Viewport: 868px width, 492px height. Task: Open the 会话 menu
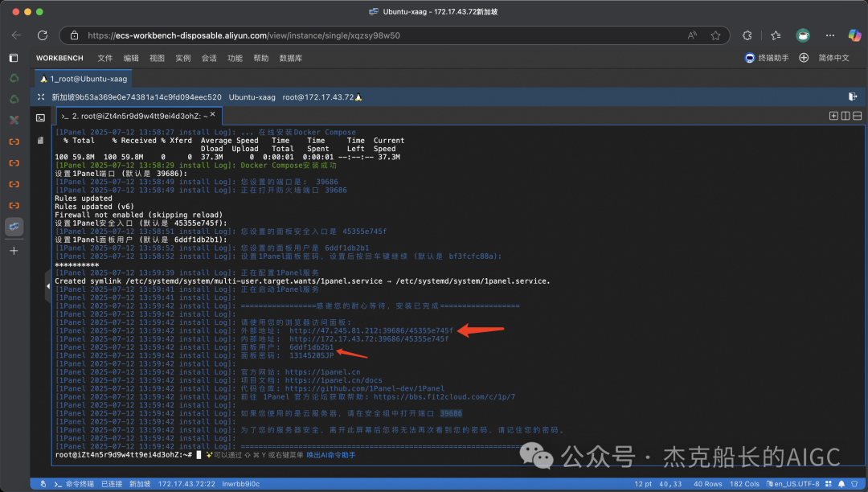(x=209, y=58)
